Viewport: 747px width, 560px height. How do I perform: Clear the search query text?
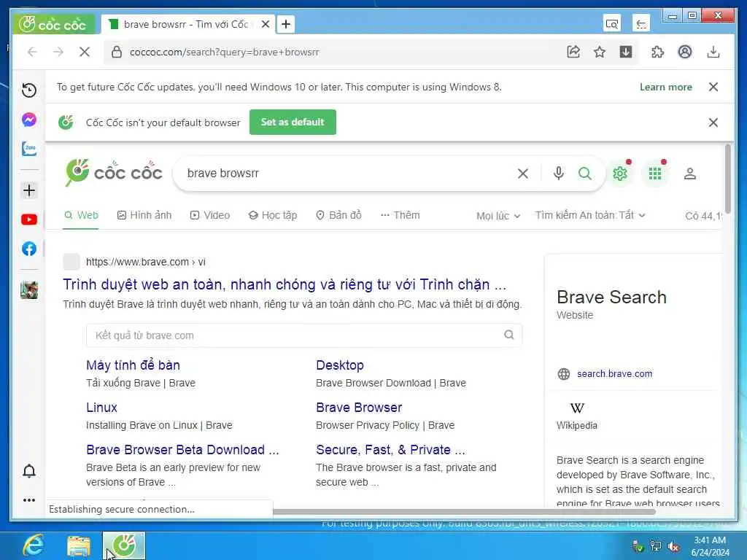point(522,174)
